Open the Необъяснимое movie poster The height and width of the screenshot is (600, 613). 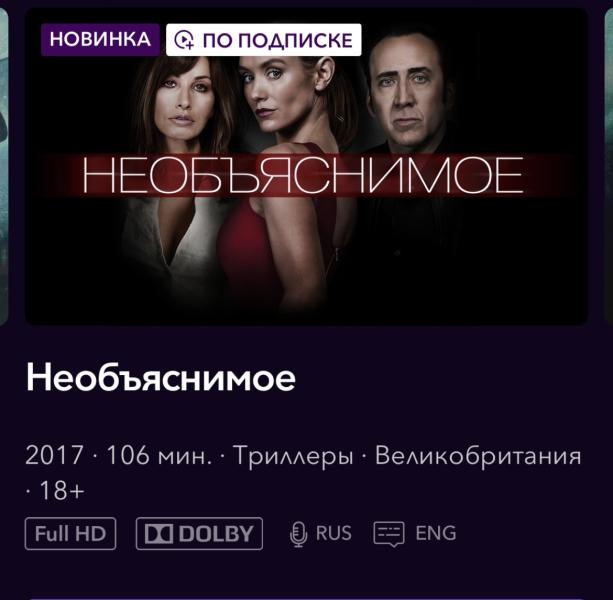tap(306, 166)
